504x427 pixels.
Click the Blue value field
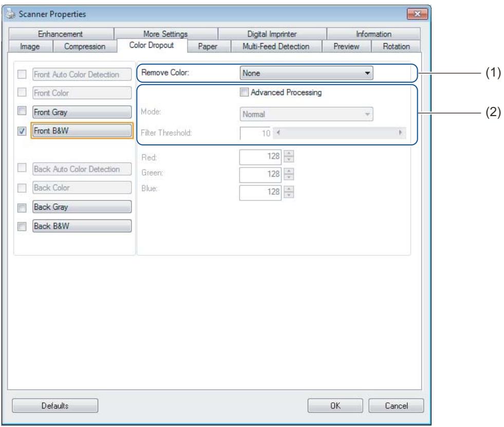pyautogui.click(x=260, y=192)
